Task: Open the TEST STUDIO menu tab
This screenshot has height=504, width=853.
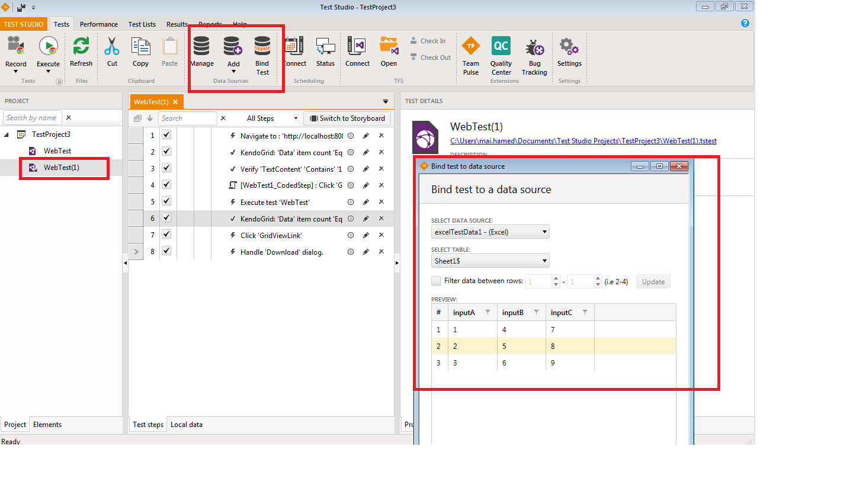Action: pyautogui.click(x=24, y=24)
